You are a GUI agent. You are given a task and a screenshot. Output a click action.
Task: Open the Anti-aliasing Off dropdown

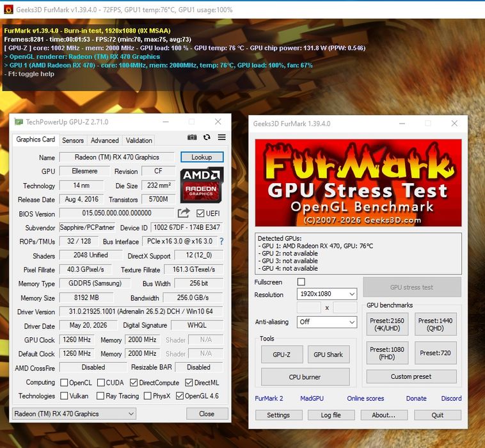point(326,322)
